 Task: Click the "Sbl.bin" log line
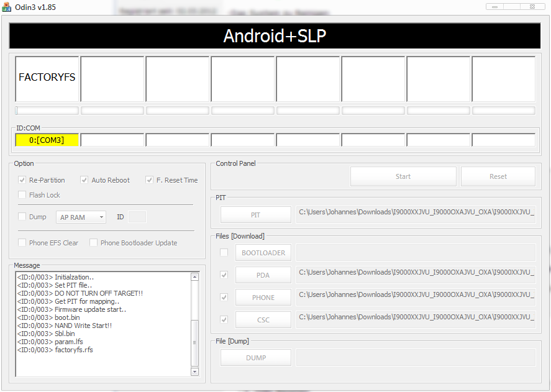[46, 334]
